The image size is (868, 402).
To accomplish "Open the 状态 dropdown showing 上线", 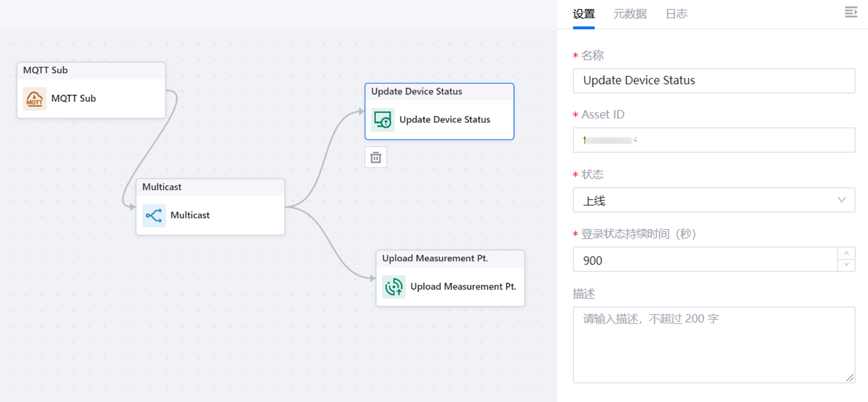I will click(x=708, y=200).
